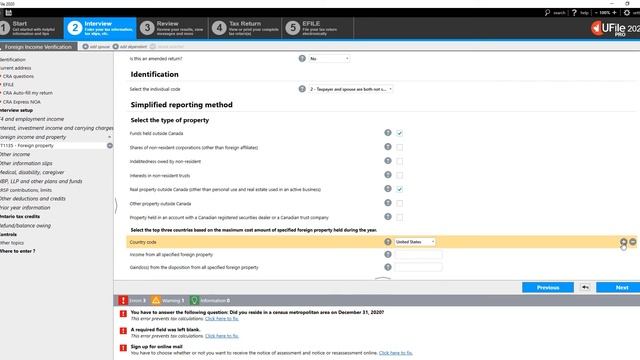Image resolution: width=640 pixels, height=360 pixels.
Task: Show help for Canadian registered securities dealer property
Action: 388,217
